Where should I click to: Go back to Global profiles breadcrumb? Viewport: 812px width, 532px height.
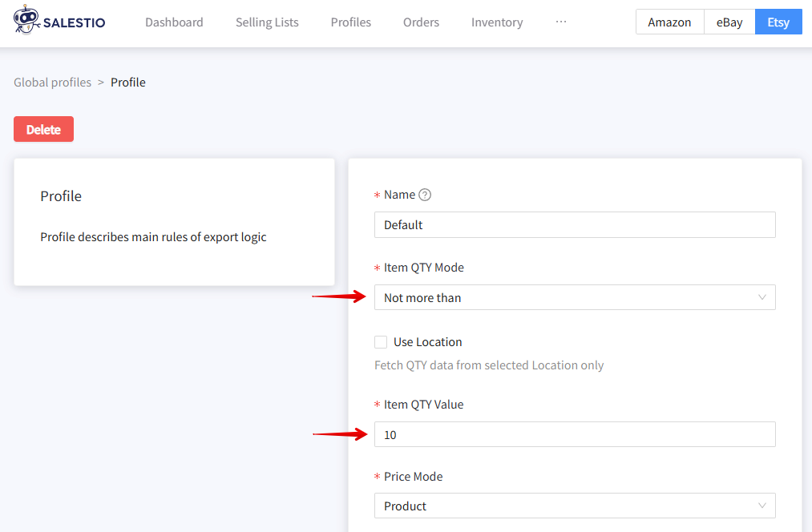coord(52,83)
